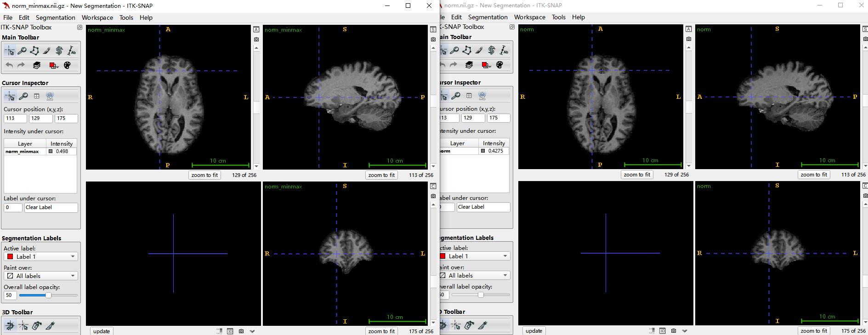Image resolution: width=868 pixels, height=335 pixels.
Task: Select the Annotation ruler tool in right window
Action: pyautogui.click(x=505, y=51)
